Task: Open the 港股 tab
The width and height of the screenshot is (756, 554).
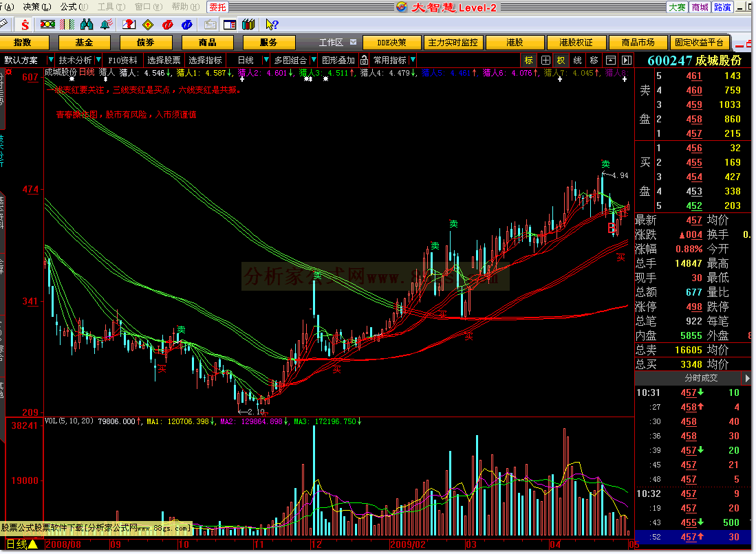Action: 515,43
